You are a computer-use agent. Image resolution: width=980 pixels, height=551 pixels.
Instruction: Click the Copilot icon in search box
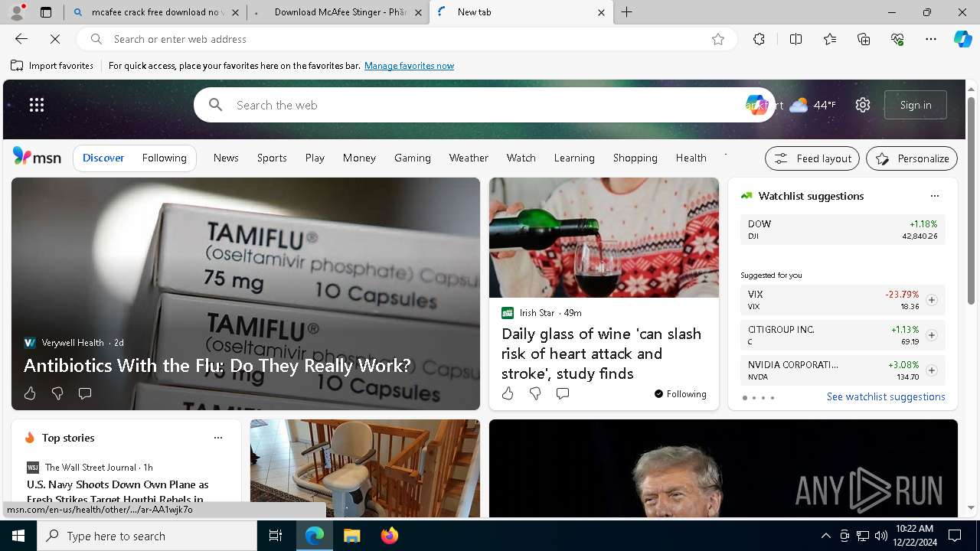tap(757, 105)
